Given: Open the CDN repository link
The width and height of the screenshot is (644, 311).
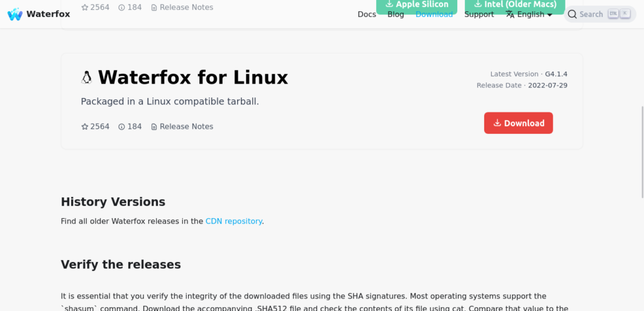Looking at the screenshot, I should click(234, 221).
